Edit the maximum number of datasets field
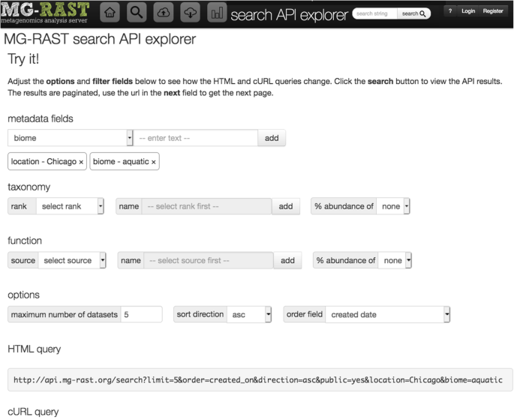Image resolution: width=514 pixels, height=420 pixels. pyautogui.click(x=141, y=314)
